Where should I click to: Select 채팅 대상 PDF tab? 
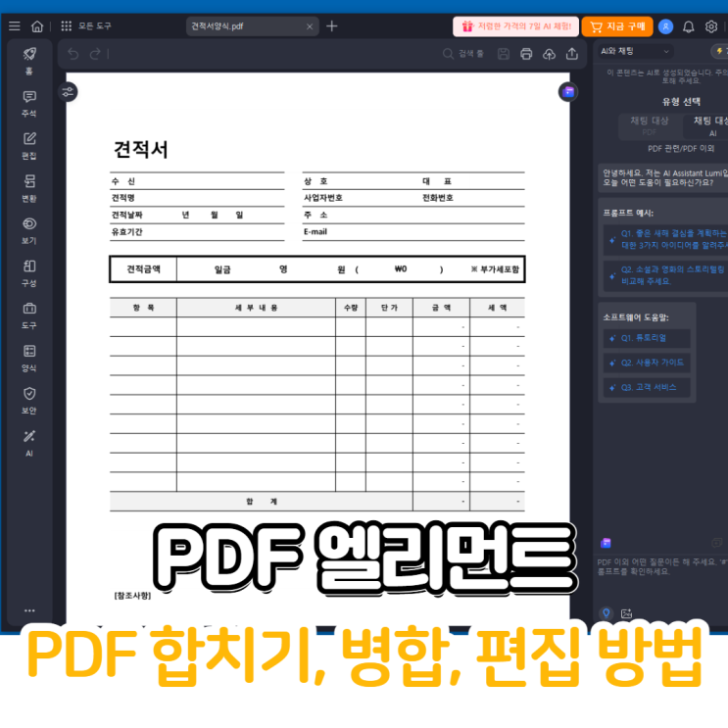[649, 125]
